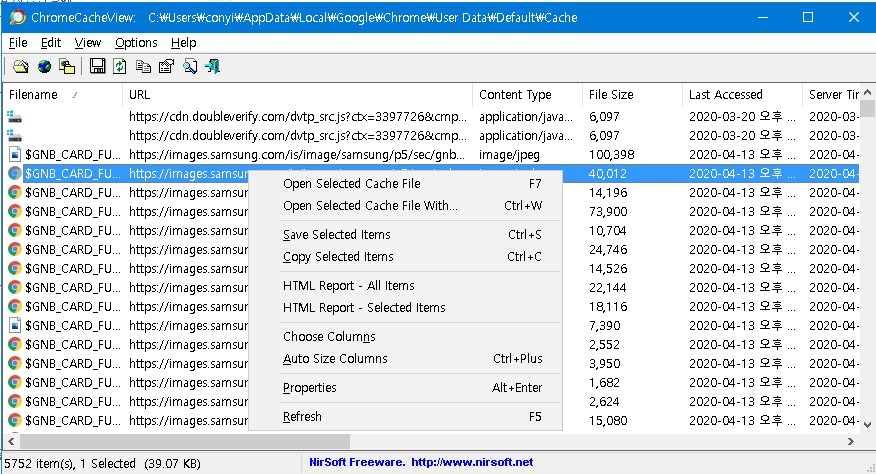Click the horizontal scrollbar left arrow
Screen dimensions: 876x474
click(x=11, y=442)
